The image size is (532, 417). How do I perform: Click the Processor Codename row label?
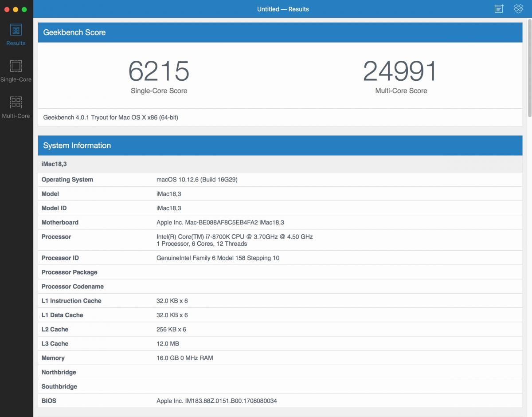click(72, 286)
